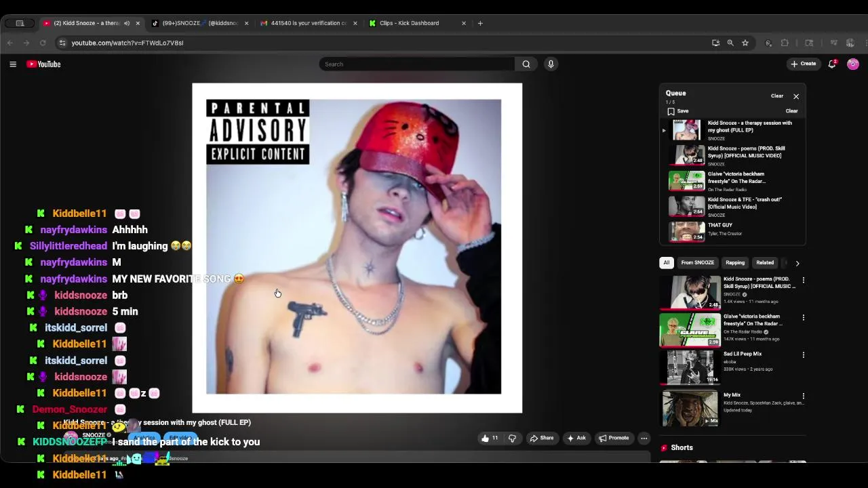Play queue item 'a therapy session with my ghost'
Screen dimensions: 868x488
point(732,130)
